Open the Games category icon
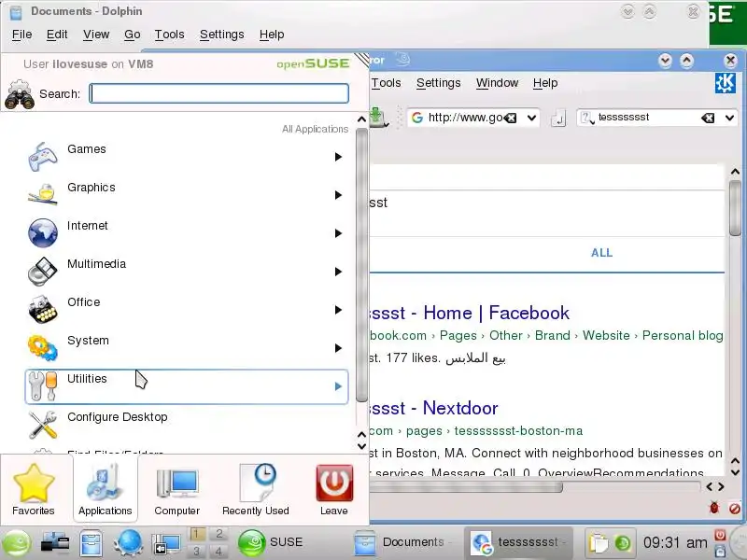This screenshot has height=560, width=747. tap(43, 157)
